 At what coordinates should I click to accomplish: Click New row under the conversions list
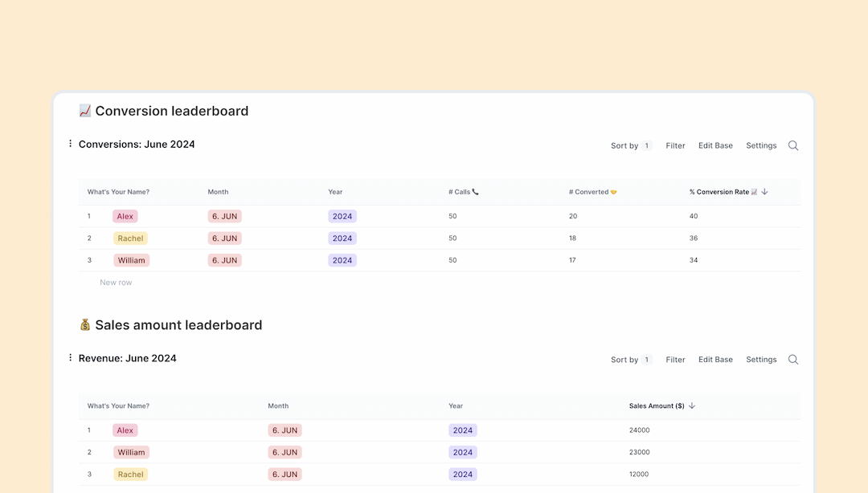coord(116,282)
